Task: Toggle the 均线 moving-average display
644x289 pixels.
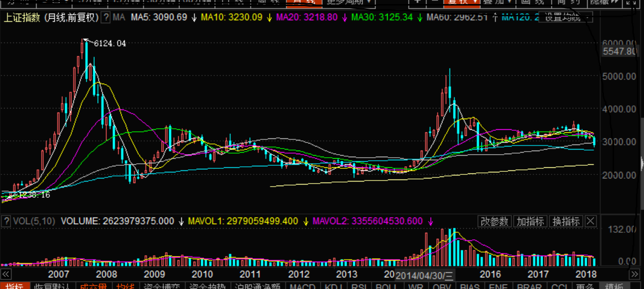Action: [125, 286]
